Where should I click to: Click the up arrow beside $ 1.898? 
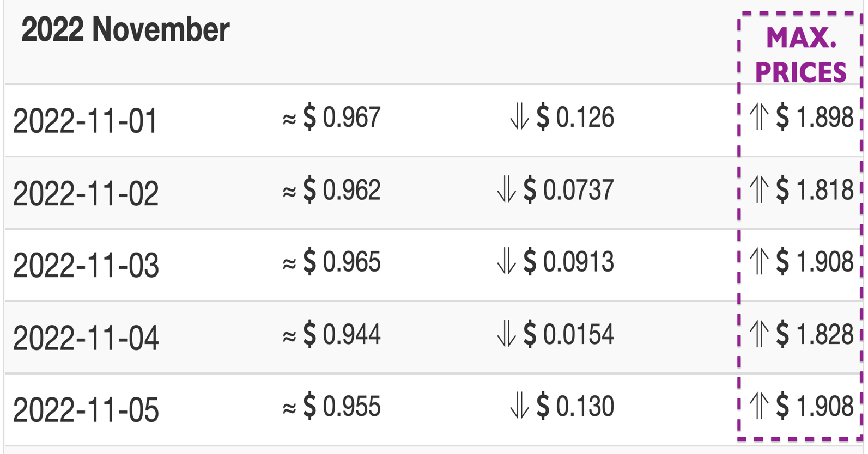(x=759, y=117)
